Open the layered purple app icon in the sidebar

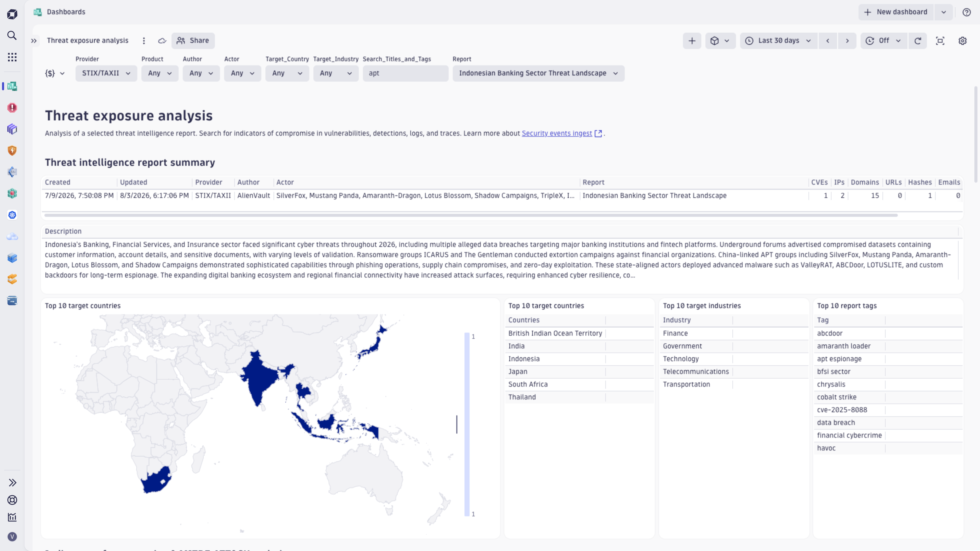point(12,129)
